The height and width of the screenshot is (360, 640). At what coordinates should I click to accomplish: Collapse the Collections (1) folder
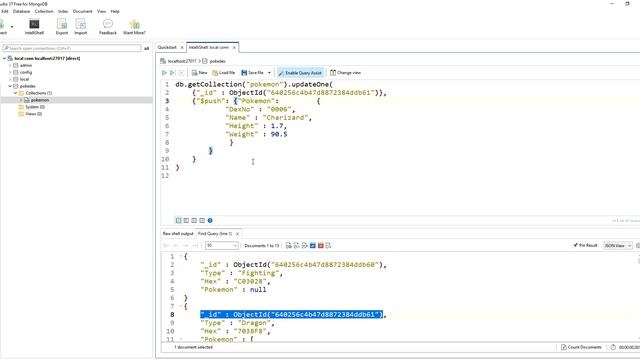click(16, 93)
